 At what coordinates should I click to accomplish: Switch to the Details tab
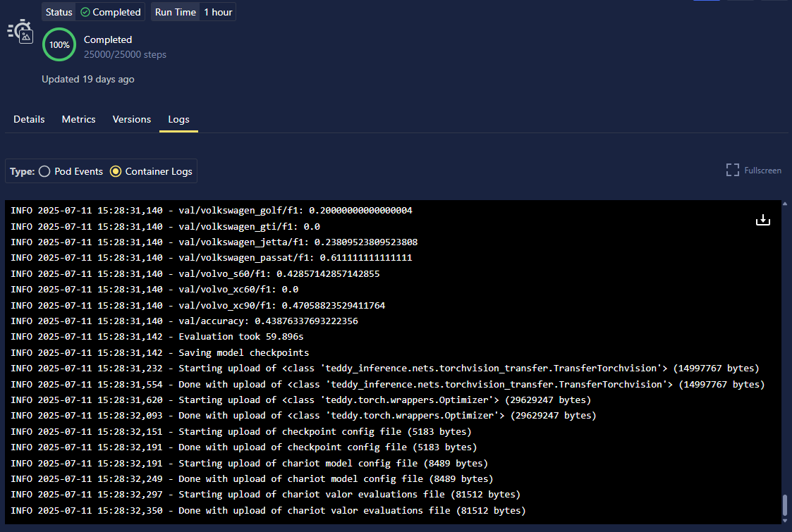(29, 119)
